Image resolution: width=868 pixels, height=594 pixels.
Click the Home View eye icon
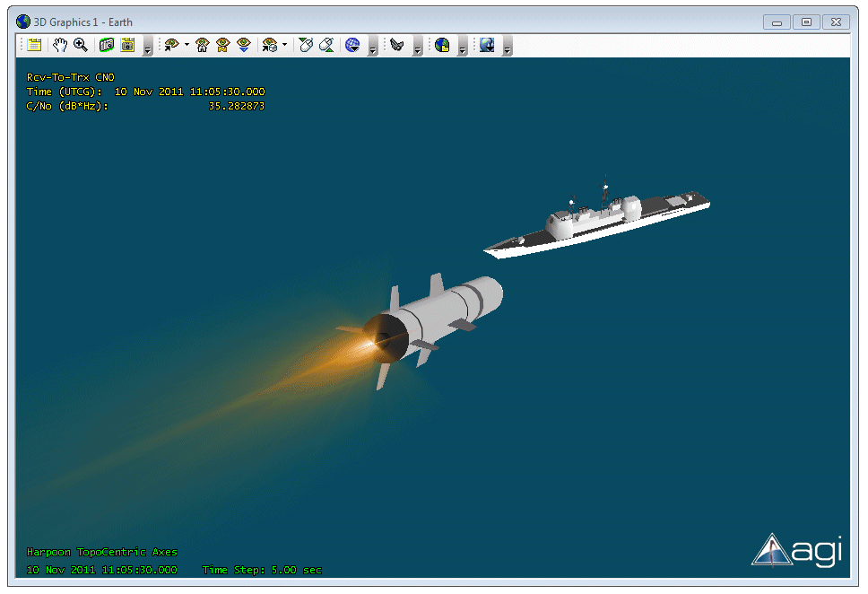(x=203, y=45)
